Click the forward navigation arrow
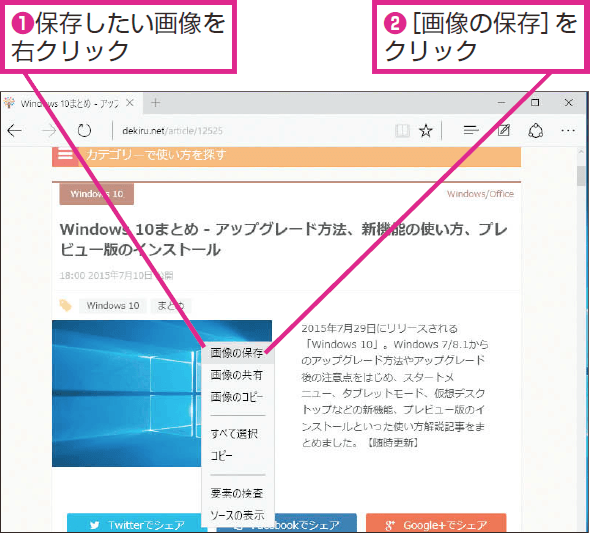The width and height of the screenshot is (595, 533). click(49, 131)
